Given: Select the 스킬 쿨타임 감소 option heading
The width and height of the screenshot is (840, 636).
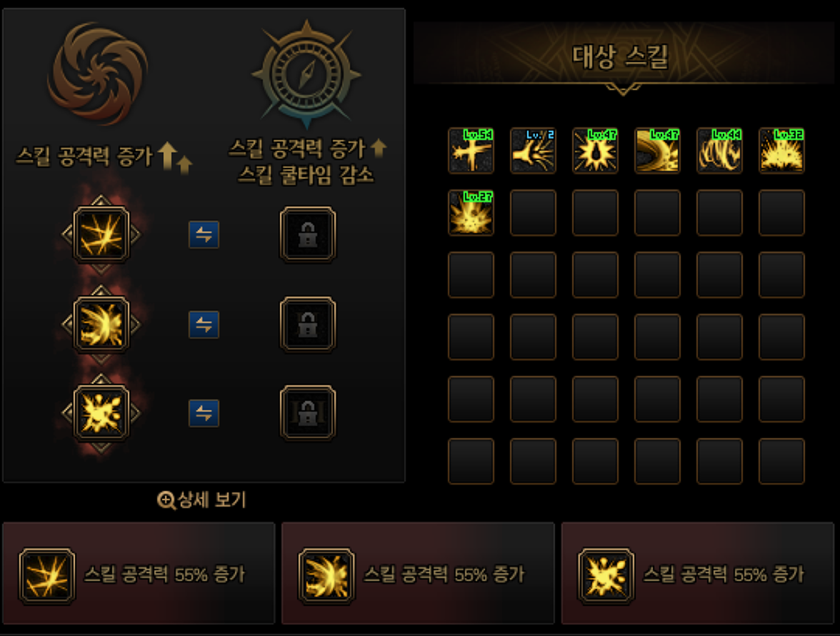Looking at the screenshot, I should coord(306,174).
